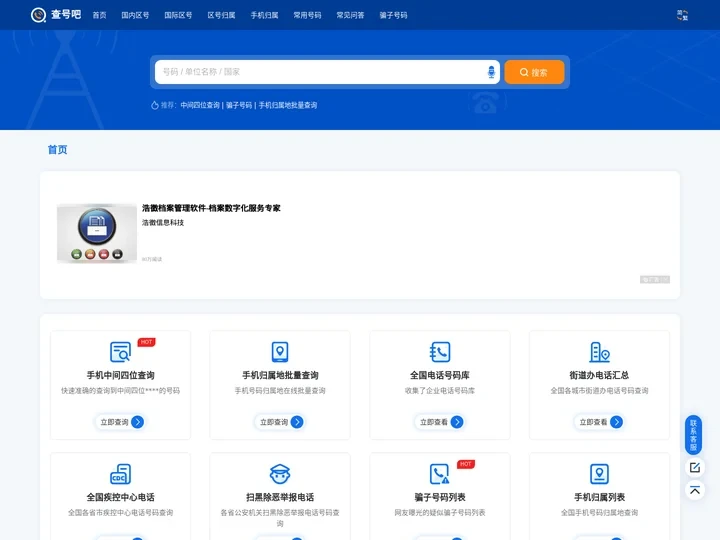Click the HOT badge on 骗子号码列表

click(466, 464)
